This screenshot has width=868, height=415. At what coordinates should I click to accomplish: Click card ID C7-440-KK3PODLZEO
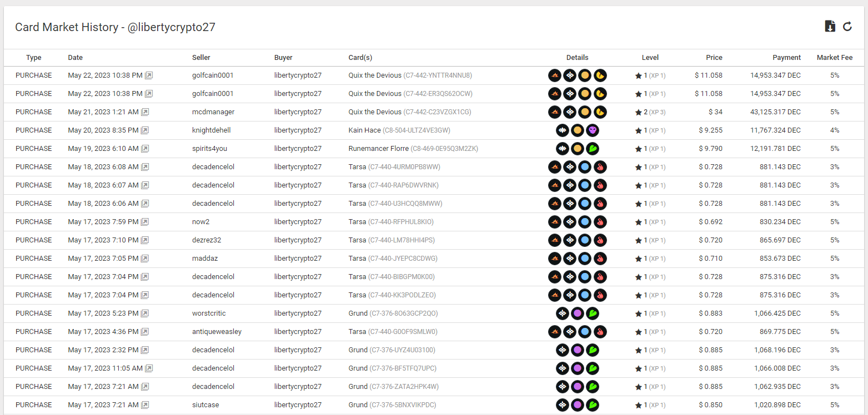[402, 295]
